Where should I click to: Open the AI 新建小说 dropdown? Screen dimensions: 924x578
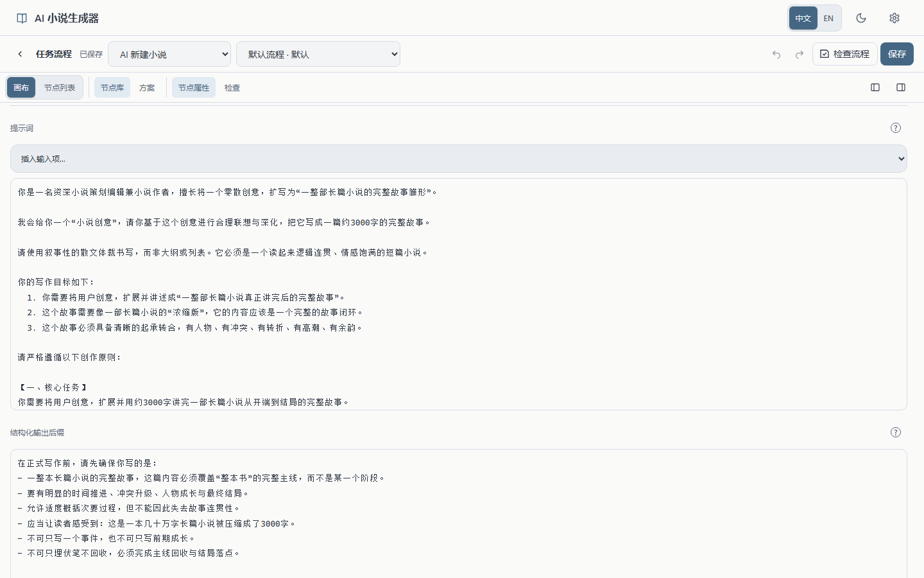click(169, 54)
